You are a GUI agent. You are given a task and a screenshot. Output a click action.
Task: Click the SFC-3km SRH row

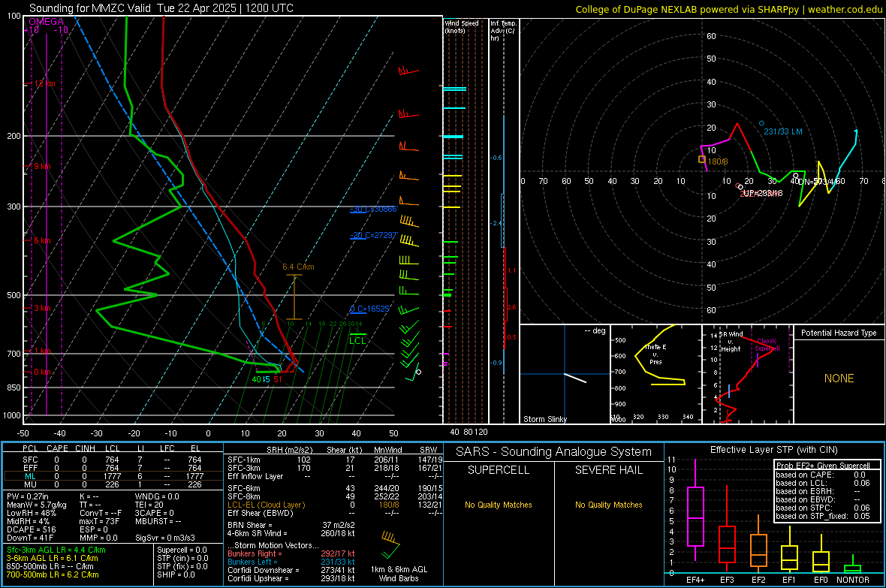pos(335,468)
